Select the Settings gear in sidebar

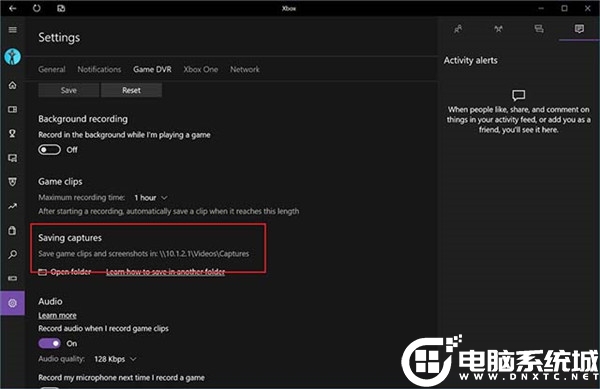[13, 303]
